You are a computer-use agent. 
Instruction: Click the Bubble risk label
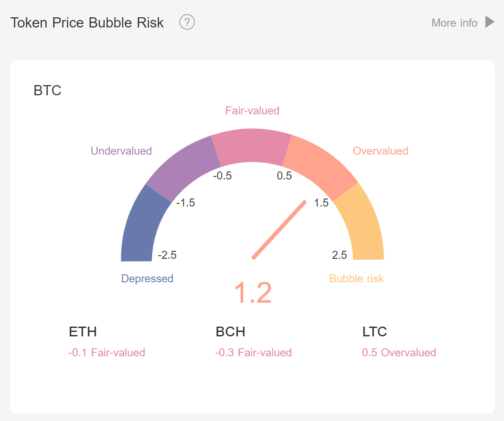(357, 278)
